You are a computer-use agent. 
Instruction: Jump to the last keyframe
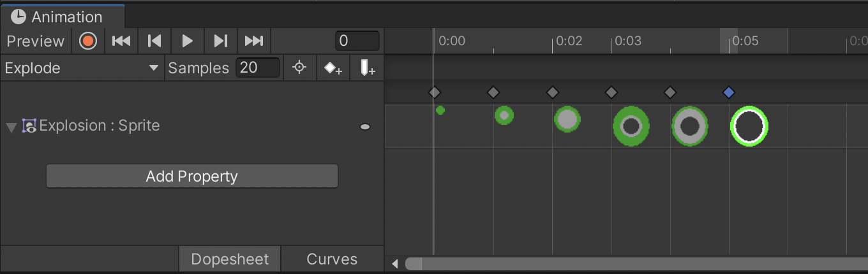(x=254, y=41)
